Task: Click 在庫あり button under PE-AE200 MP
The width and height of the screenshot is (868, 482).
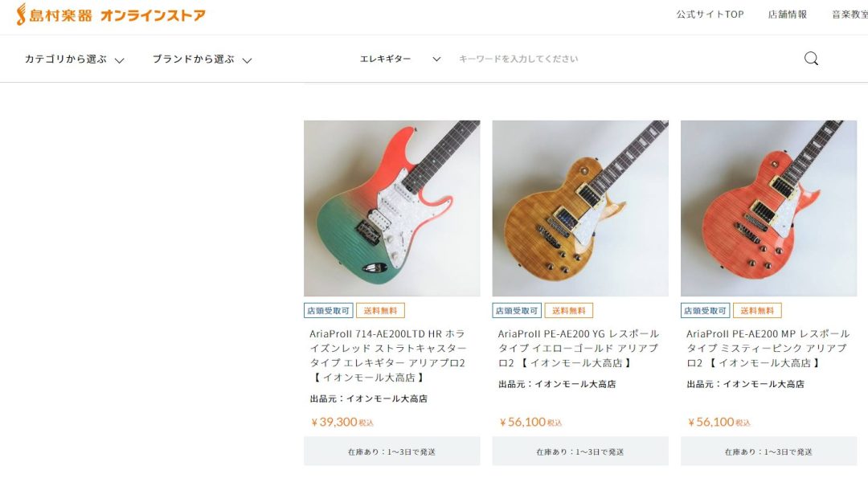Action: pos(768,451)
